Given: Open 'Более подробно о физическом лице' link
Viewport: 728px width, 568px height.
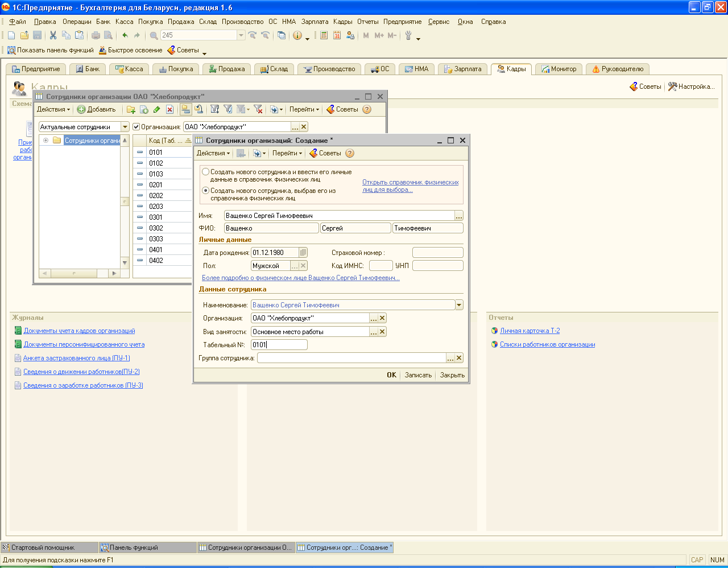Looking at the screenshot, I should tap(301, 278).
